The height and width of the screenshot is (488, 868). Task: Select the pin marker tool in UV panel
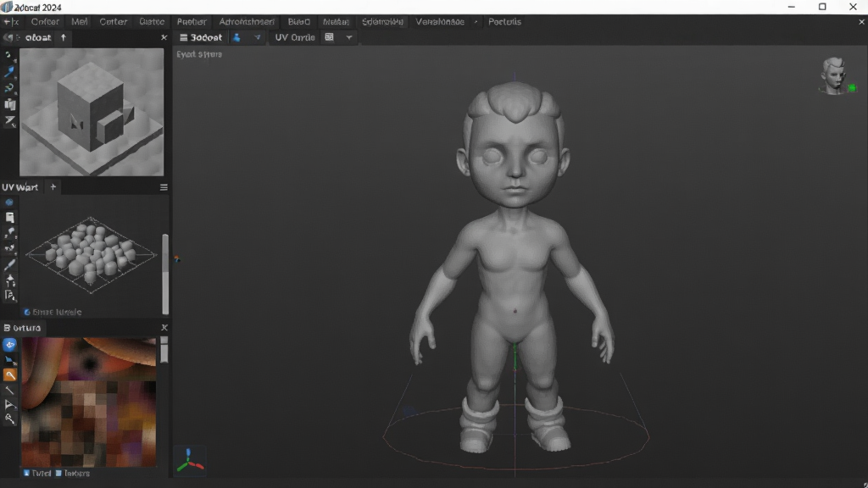point(10,280)
